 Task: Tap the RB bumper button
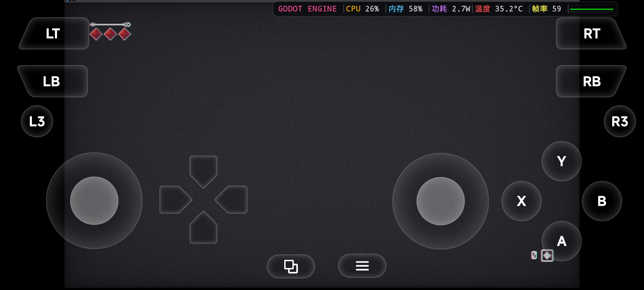pos(591,81)
